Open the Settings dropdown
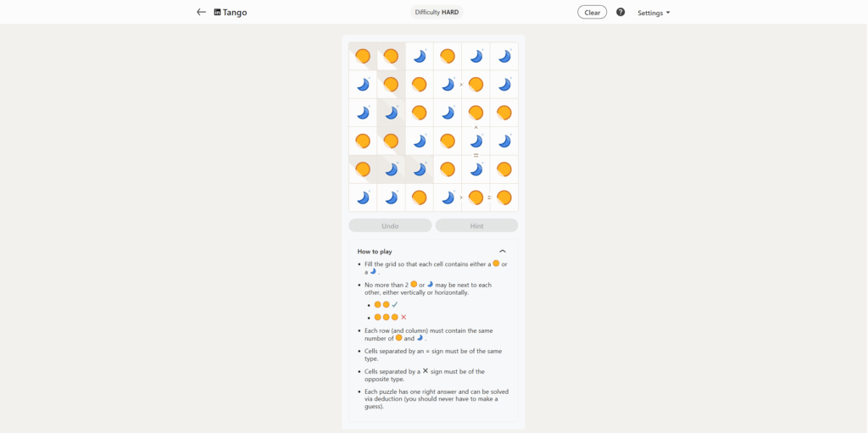The height and width of the screenshot is (433, 868). (654, 13)
